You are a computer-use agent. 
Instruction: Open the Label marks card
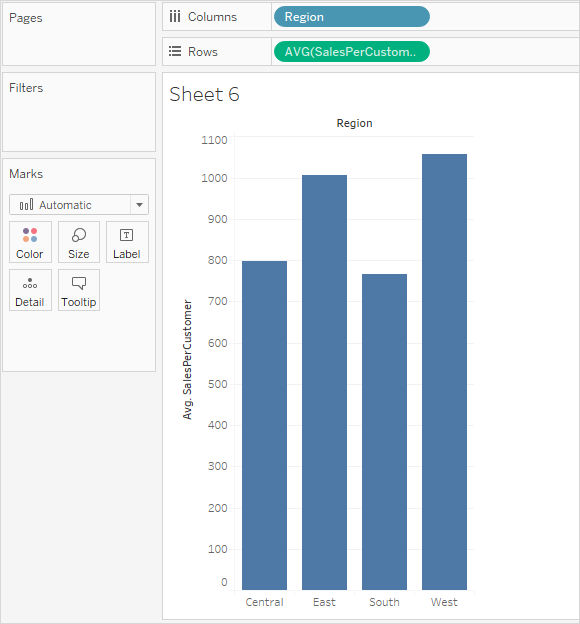coord(127,242)
